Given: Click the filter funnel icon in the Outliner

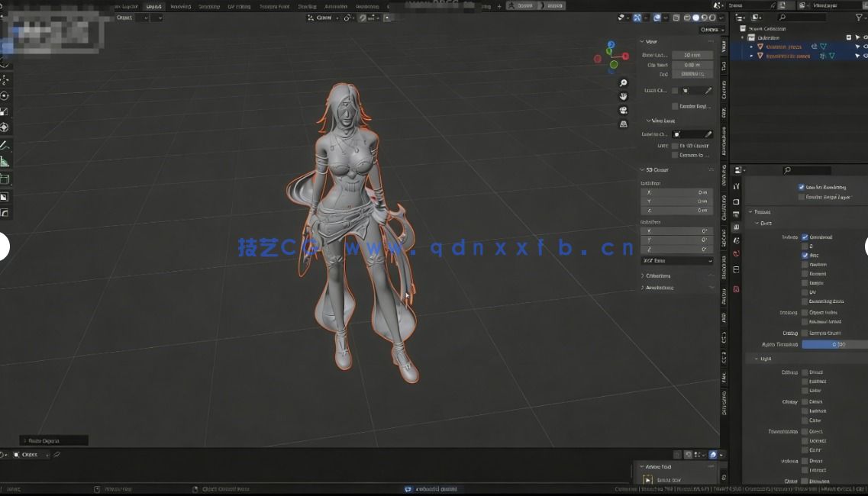Looking at the screenshot, I should tap(859, 16).
